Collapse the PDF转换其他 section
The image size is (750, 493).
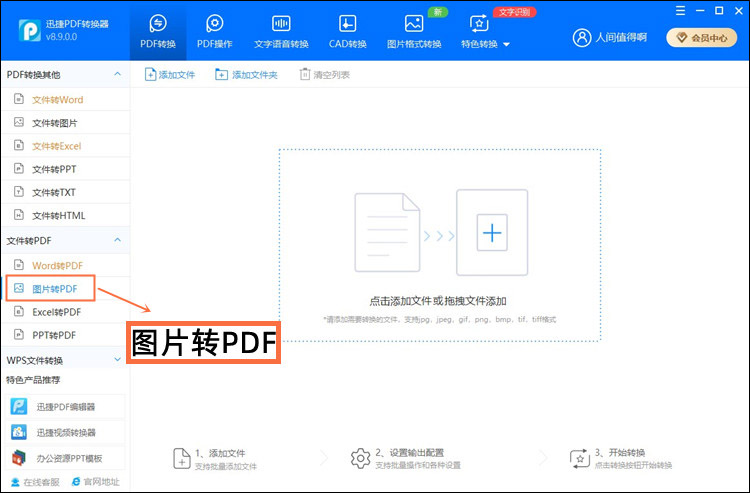point(117,74)
